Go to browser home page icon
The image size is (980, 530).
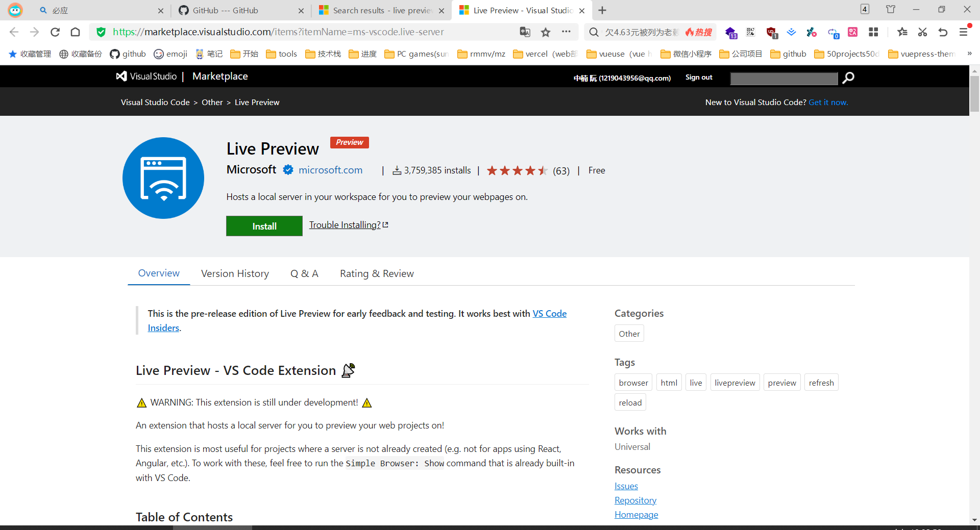click(x=75, y=32)
